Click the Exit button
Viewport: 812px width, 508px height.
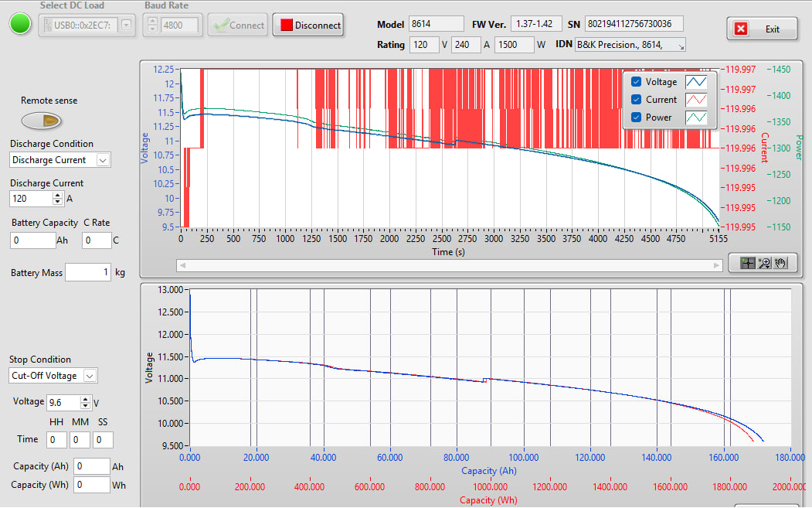tap(763, 29)
